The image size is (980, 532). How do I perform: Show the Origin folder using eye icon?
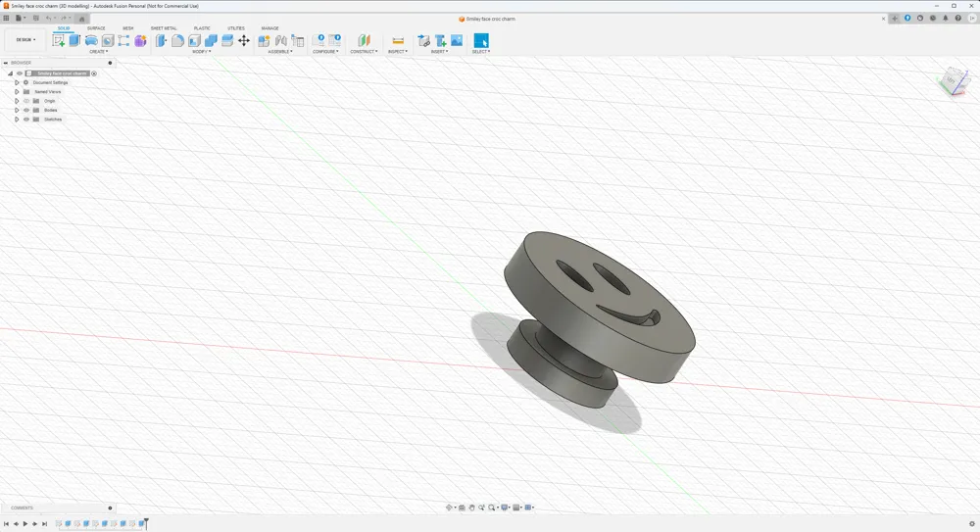tap(26, 101)
